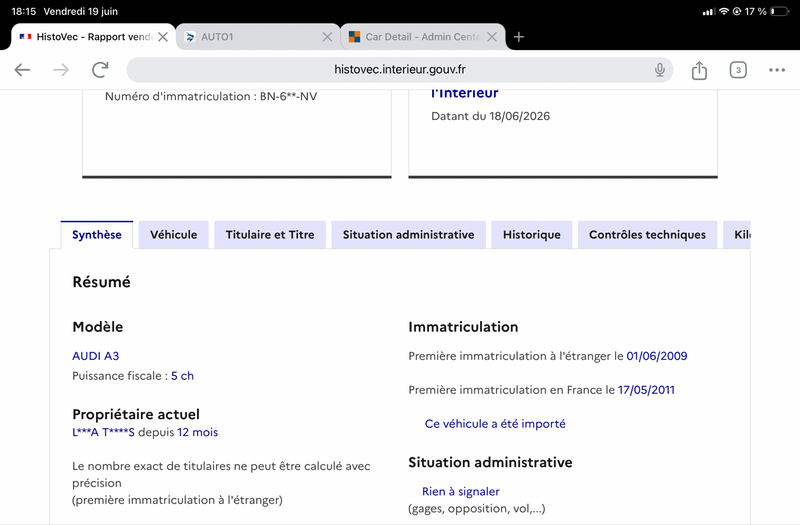Click the 12 mois duration value
800x525 pixels.
click(197, 433)
